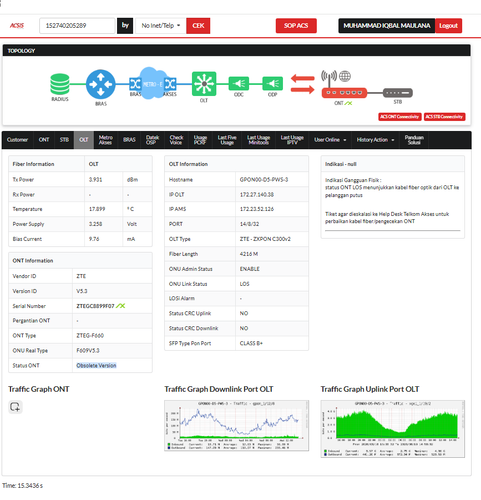
Task: Click the Obsolete Version status text
Action: 96,365
